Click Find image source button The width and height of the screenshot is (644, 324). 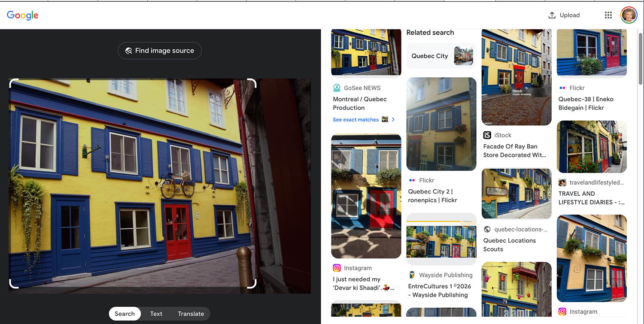160,51
